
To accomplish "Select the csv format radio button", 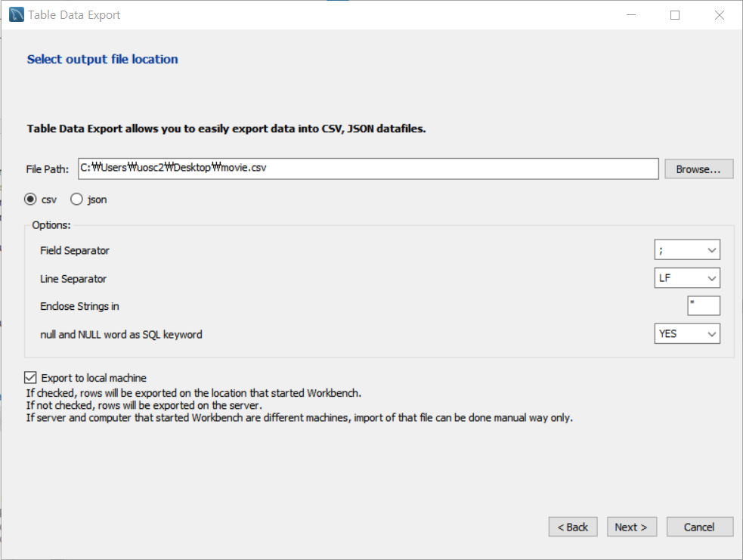I will pyautogui.click(x=31, y=200).
